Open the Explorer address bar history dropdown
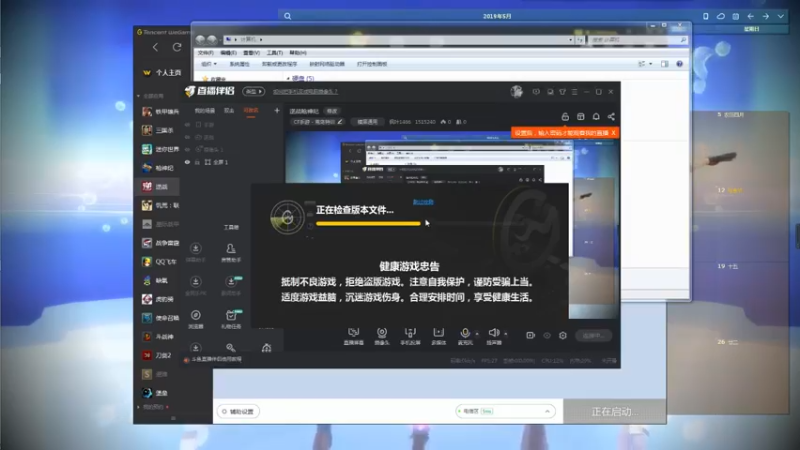 pos(570,39)
